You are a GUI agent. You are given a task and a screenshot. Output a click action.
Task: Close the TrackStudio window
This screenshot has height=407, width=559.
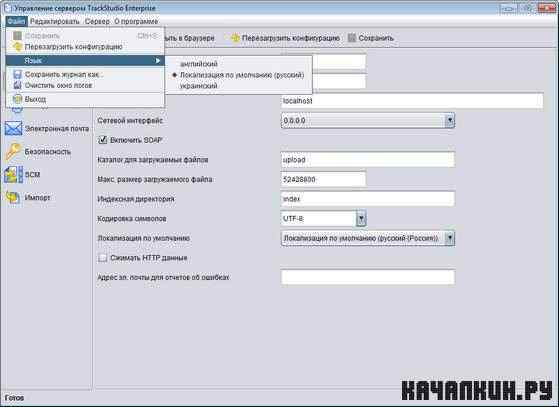546,8
